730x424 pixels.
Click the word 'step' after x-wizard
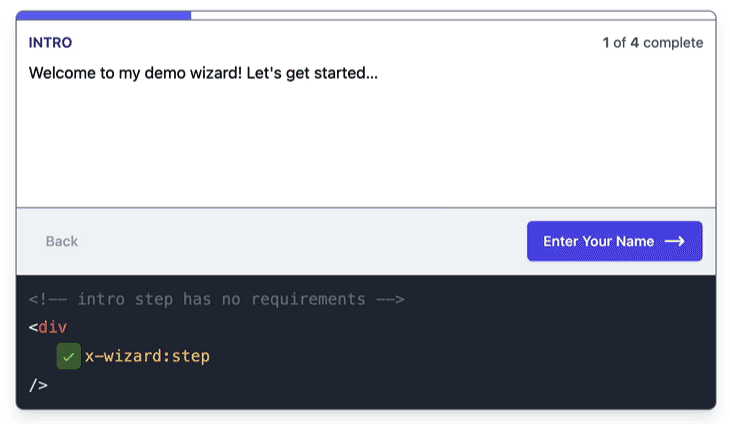coord(191,357)
